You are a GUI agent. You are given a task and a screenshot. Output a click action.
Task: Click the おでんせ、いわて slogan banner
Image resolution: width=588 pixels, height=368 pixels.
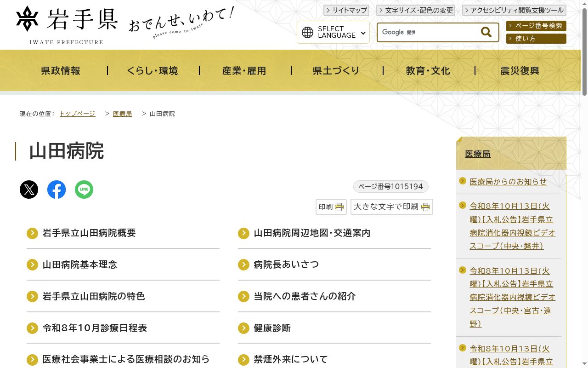point(181,22)
